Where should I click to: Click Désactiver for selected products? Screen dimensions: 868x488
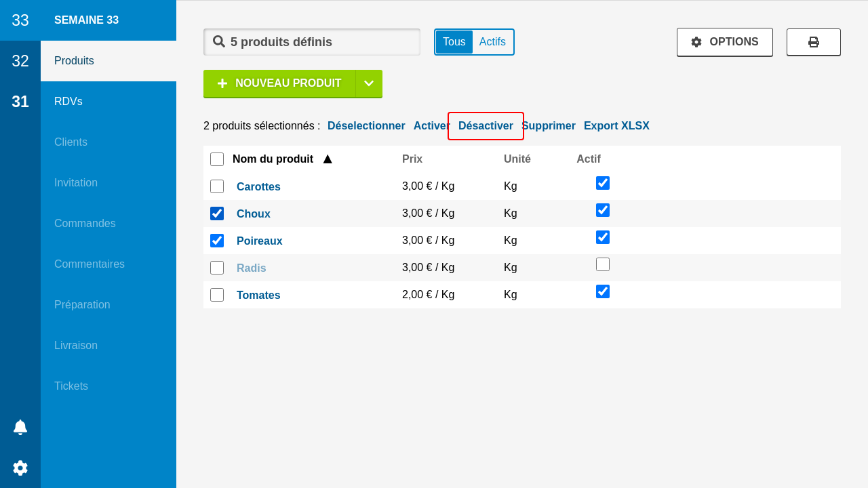(x=486, y=126)
